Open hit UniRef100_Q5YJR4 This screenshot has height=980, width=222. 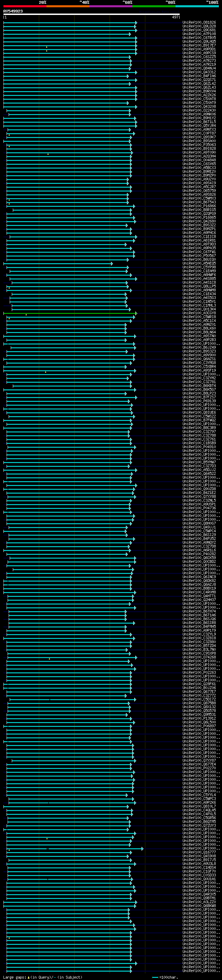coord(199,125)
